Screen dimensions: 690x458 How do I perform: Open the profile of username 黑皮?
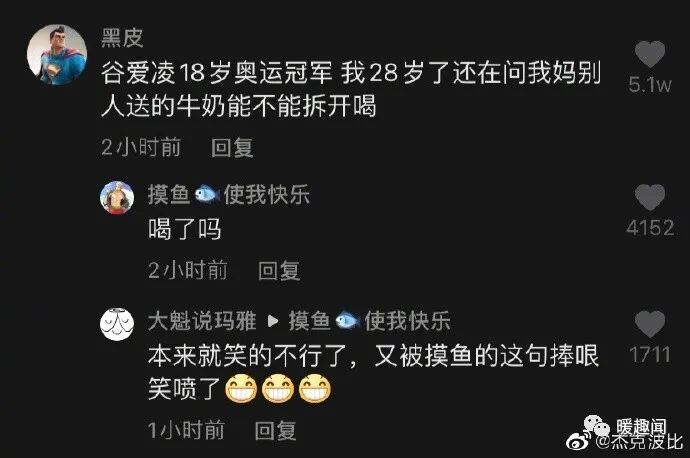[x=122, y=38]
